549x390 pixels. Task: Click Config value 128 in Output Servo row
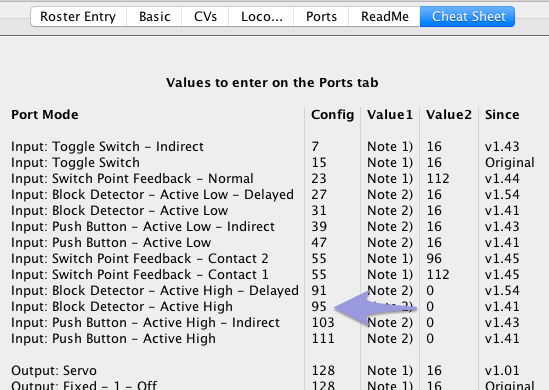click(323, 370)
